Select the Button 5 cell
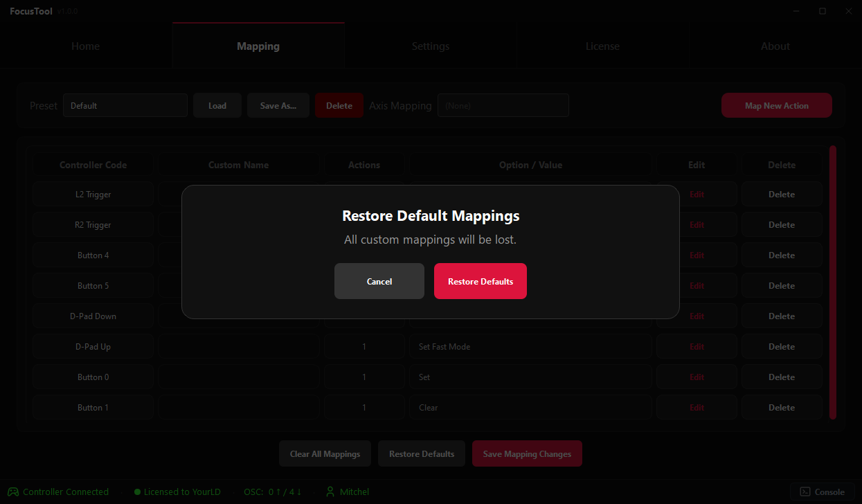The height and width of the screenshot is (504, 862). 93,285
